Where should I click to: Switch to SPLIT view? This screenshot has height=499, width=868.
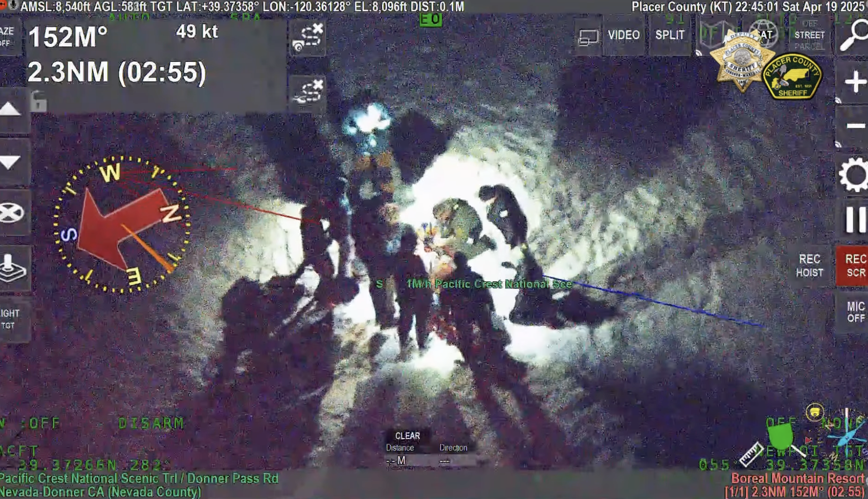point(669,34)
